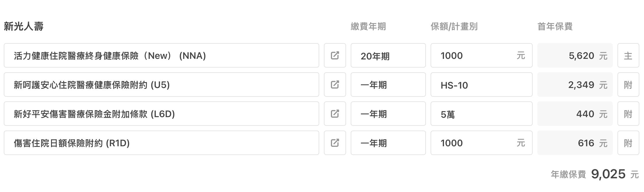Click the 附 tag on the U5 row

pos(628,84)
